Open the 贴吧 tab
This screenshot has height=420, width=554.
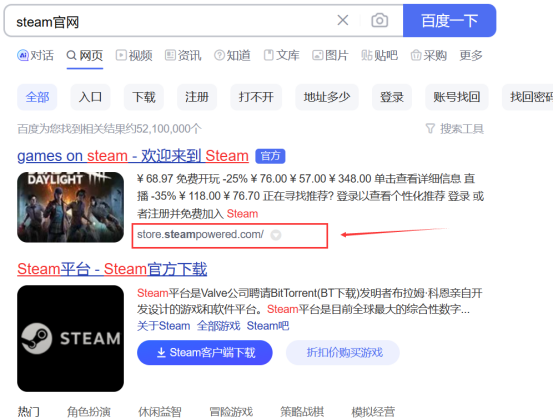coord(379,55)
